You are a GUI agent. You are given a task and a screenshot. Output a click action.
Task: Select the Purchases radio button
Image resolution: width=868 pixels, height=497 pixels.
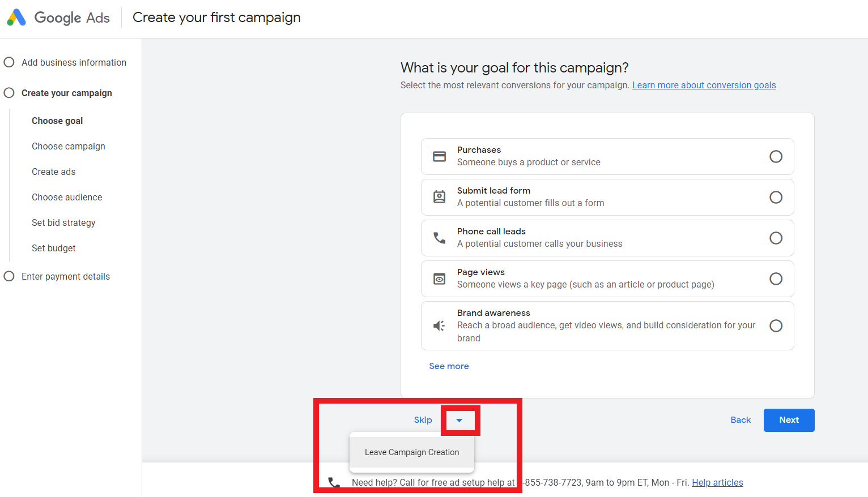pyautogui.click(x=776, y=156)
